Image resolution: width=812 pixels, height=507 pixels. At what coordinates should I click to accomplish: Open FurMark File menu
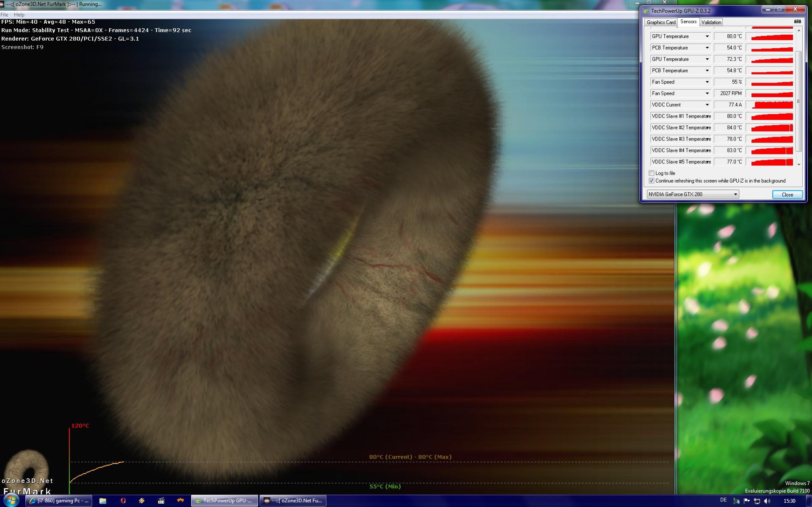(4, 14)
